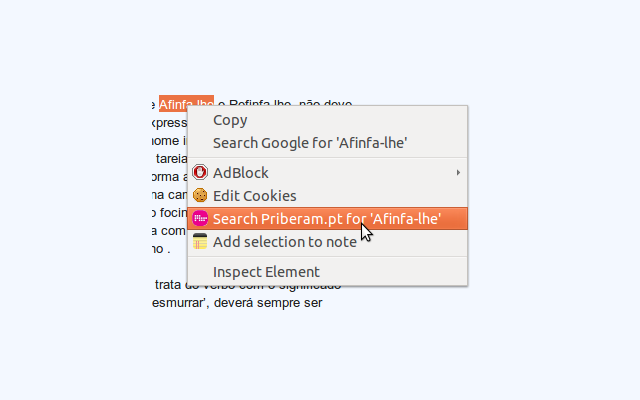Open Inspect Element
This screenshot has height=400, width=640.
[x=266, y=272]
